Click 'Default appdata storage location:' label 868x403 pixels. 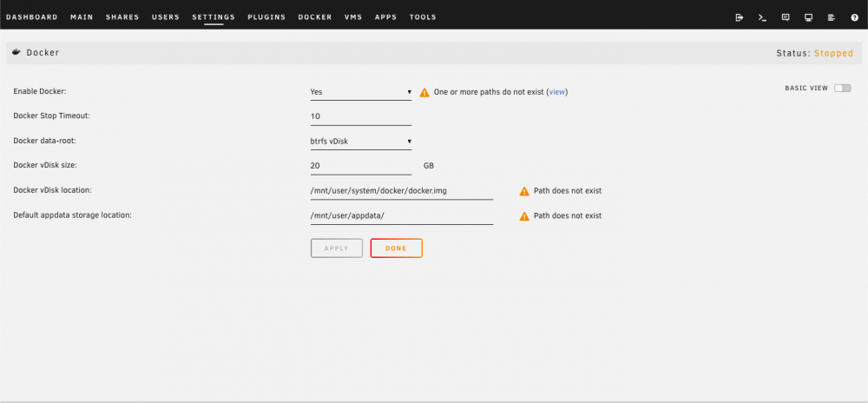tap(73, 215)
